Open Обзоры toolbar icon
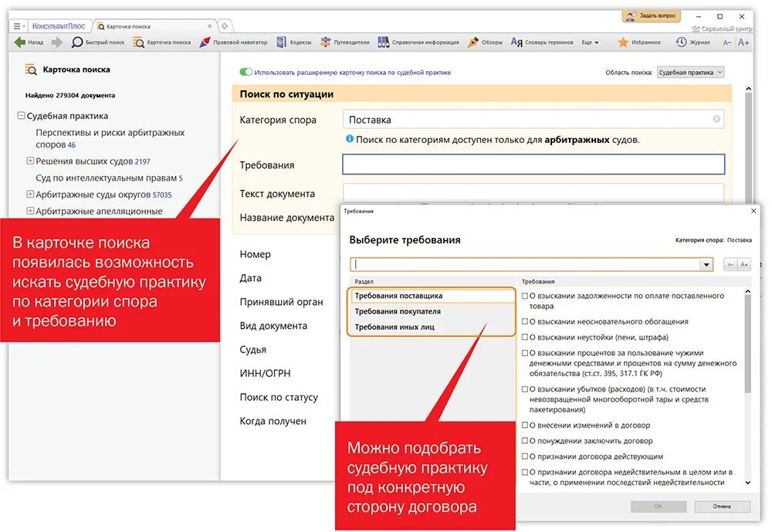The height and width of the screenshot is (532, 772). point(472,42)
